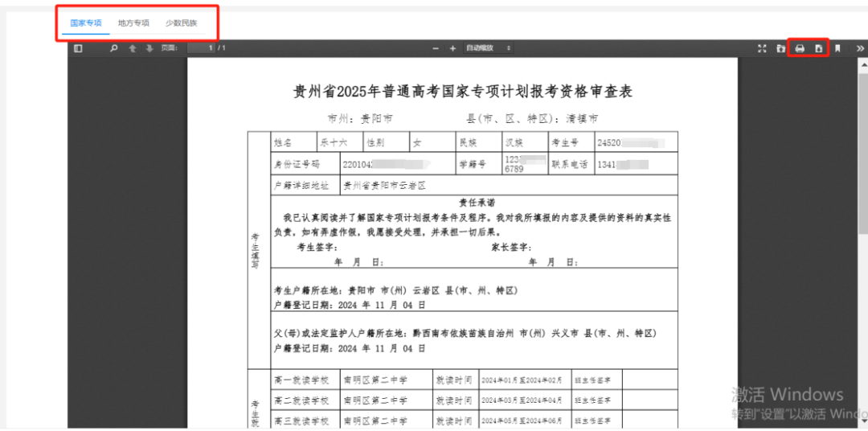Open the 少数民族 tab

tap(181, 23)
